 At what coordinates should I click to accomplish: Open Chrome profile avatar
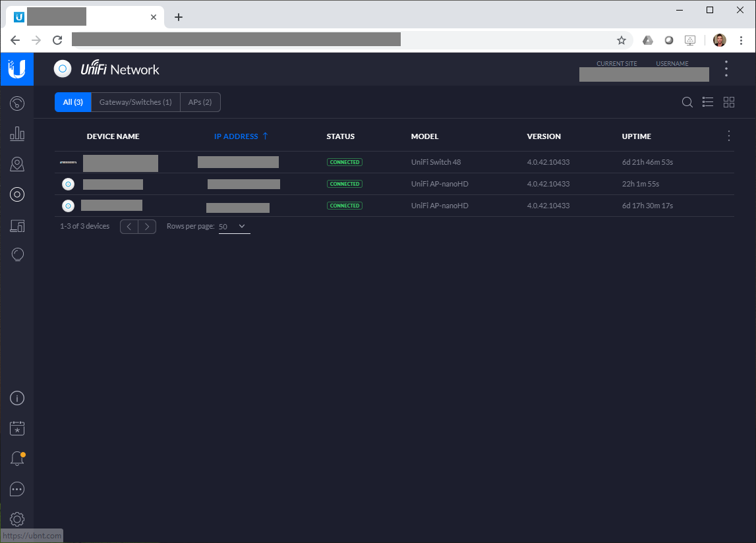click(x=719, y=40)
